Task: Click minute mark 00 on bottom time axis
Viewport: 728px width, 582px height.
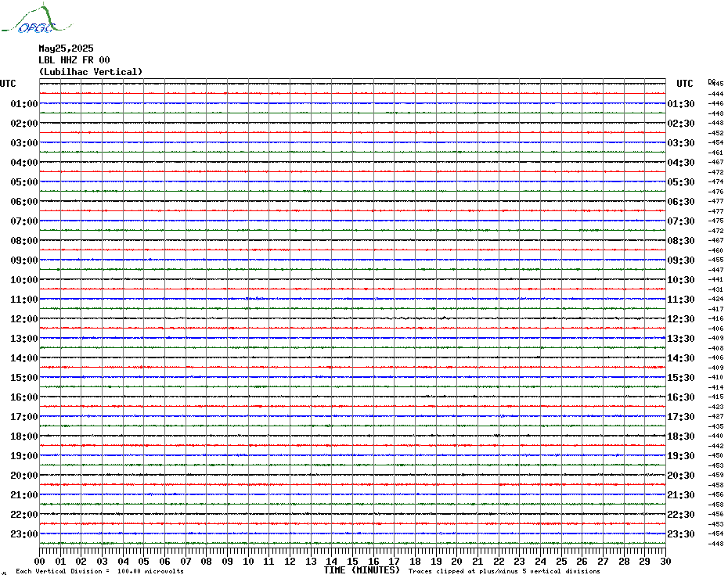Action: [40, 561]
